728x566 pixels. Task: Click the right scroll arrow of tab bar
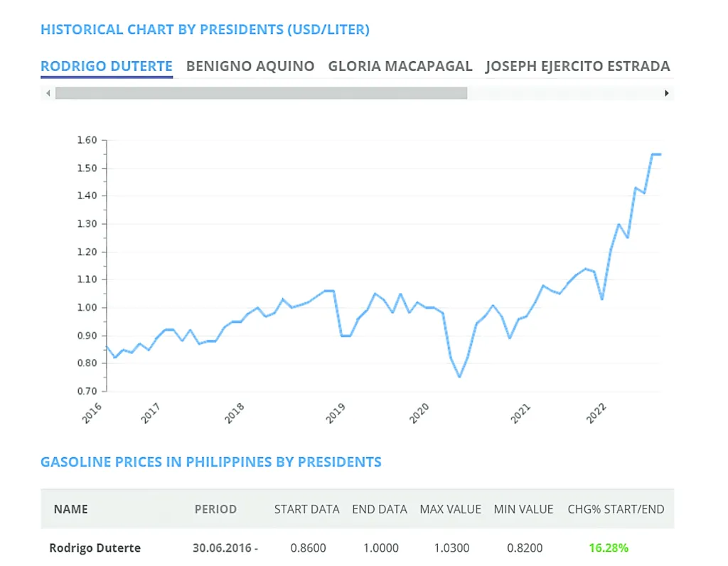[x=667, y=93]
